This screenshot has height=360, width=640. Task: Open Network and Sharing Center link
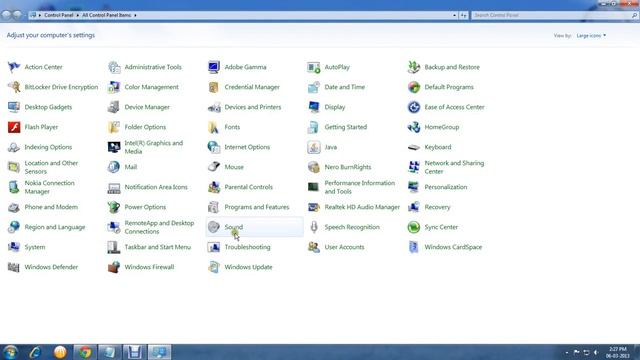454,167
